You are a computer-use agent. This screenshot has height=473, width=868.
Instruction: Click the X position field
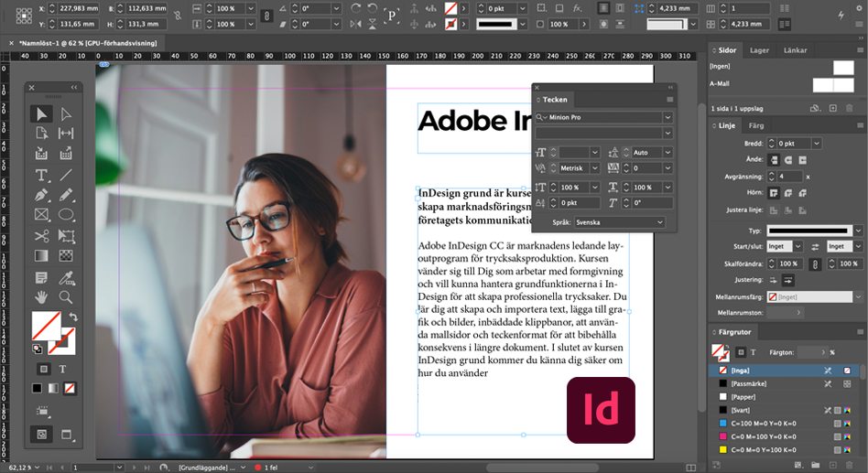78,8
